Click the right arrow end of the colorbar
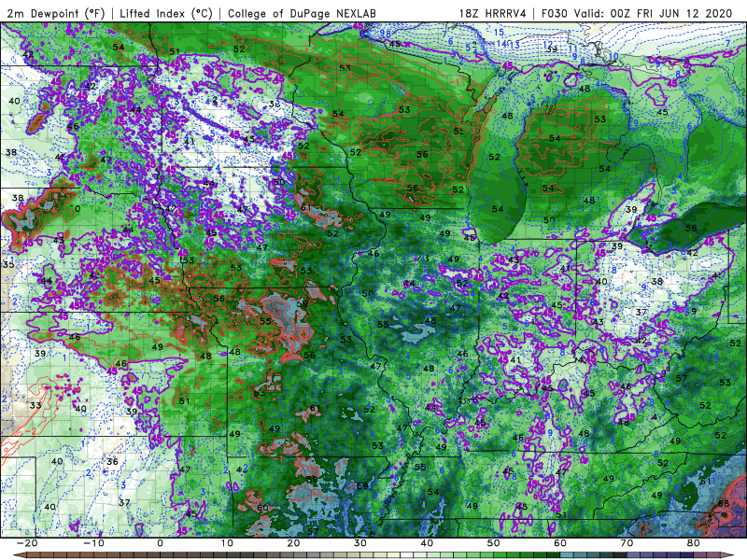The height and width of the screenshot is (560, 747). pos(727,554)
